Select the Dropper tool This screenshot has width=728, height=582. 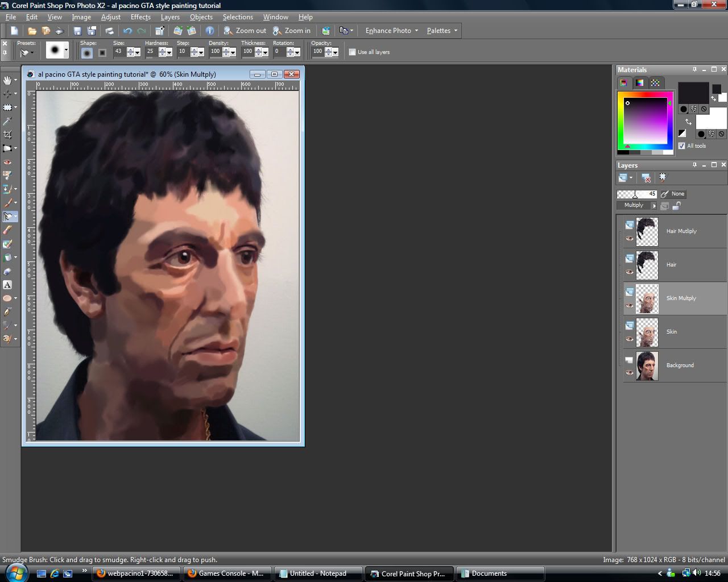click(x=7, y=121)
